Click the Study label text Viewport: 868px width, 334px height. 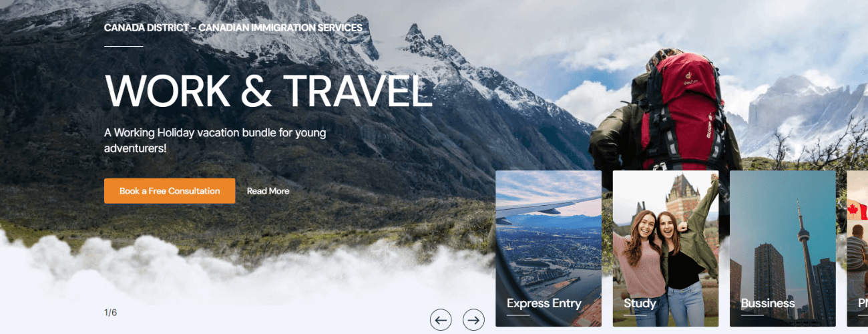point(640,303)
